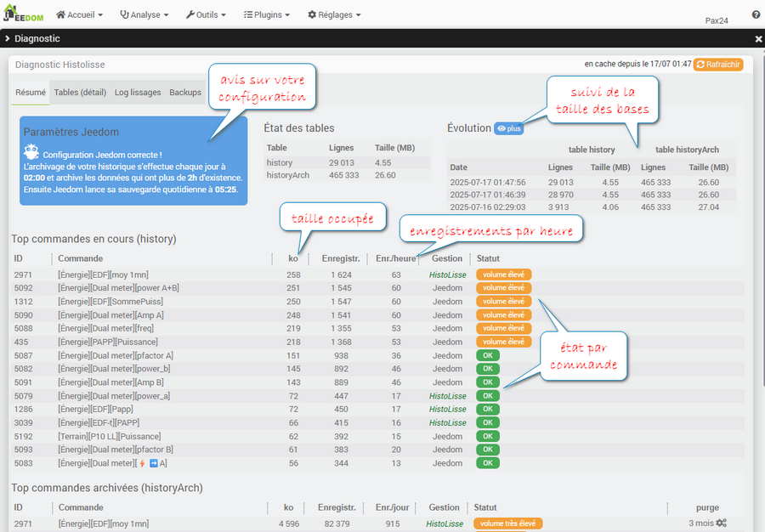Click OK badge for Terrain P10 LL row
Image resolution: width=765 pixels, height=532 pixels.
tap(488, 437)
